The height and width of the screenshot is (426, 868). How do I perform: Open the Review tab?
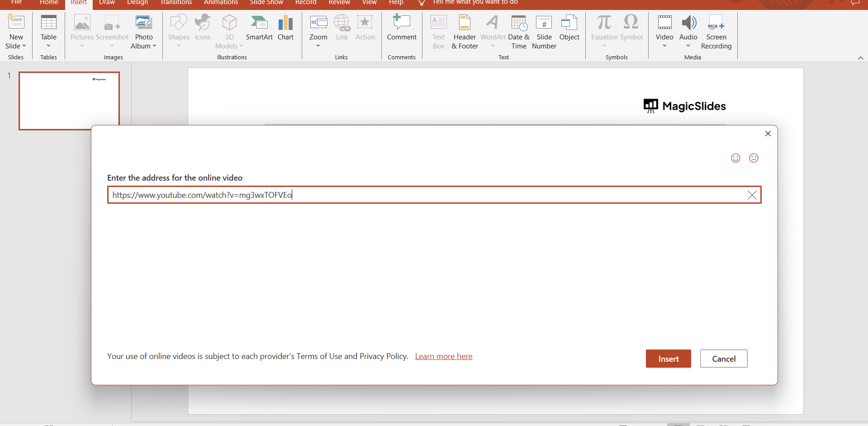click(x=339, y=3)
